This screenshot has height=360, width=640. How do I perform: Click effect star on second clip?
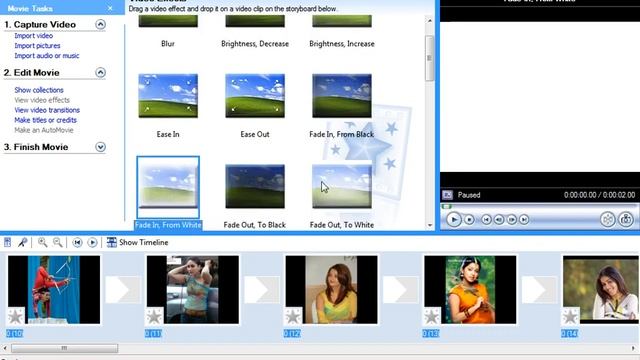tap(154, 316)
